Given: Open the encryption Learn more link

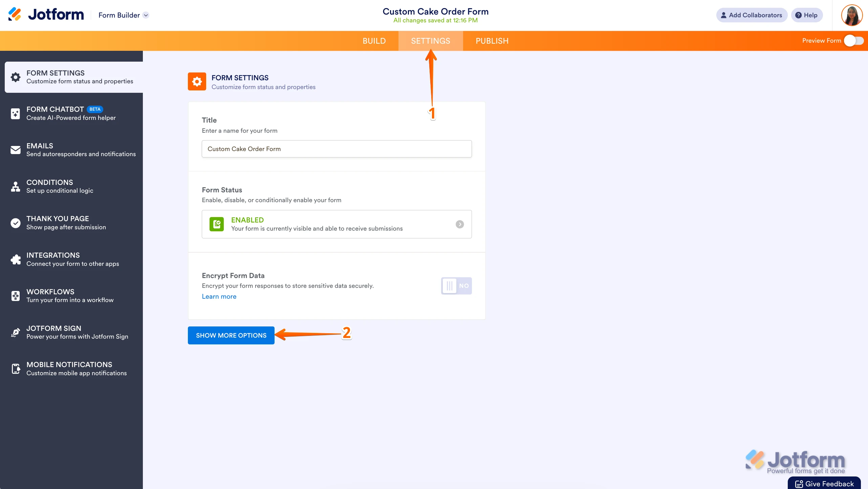Looking at the screenshot, I should pyautogui.click(x=219, y=296).
